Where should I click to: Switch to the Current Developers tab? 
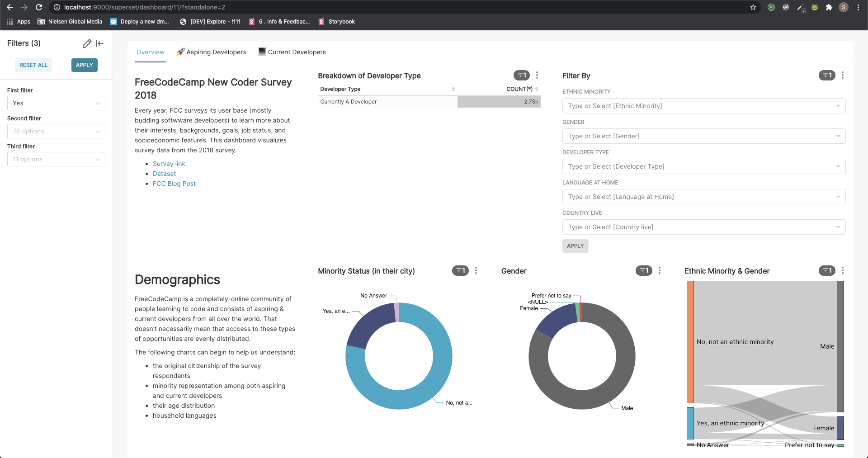tap(292, 52)
